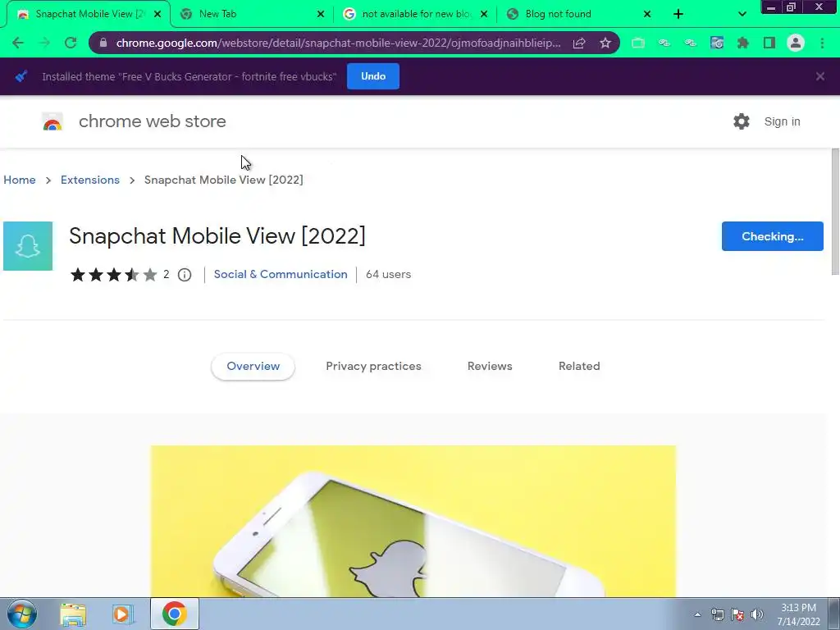Click the installed theme message text

coord(189,76)
